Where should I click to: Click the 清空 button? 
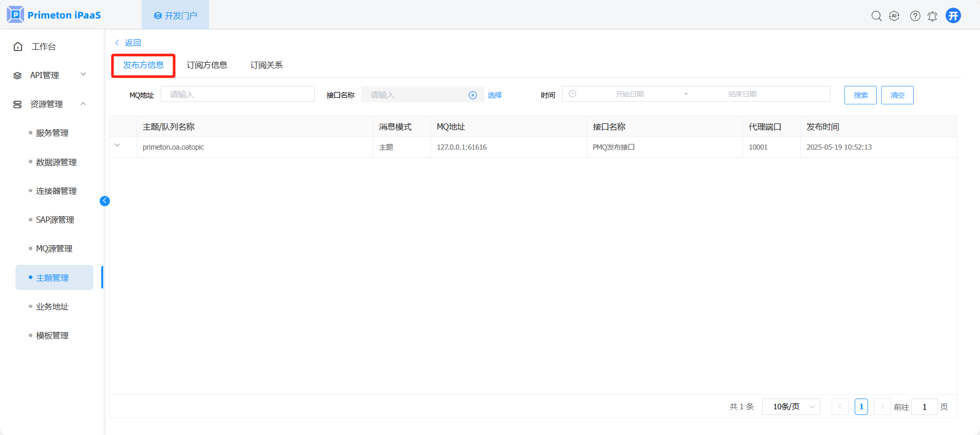(x=897, y=95)
